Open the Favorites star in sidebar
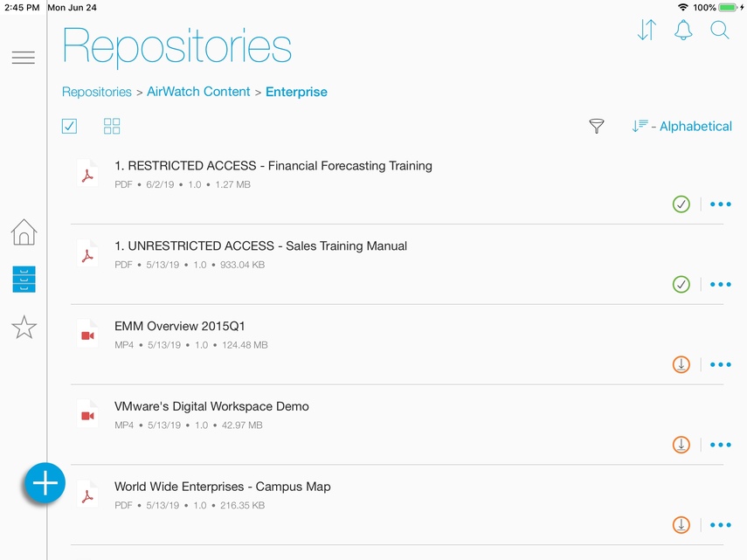This screenshot has width=747, height=560. pyautogui.click(x=24, y=327)
